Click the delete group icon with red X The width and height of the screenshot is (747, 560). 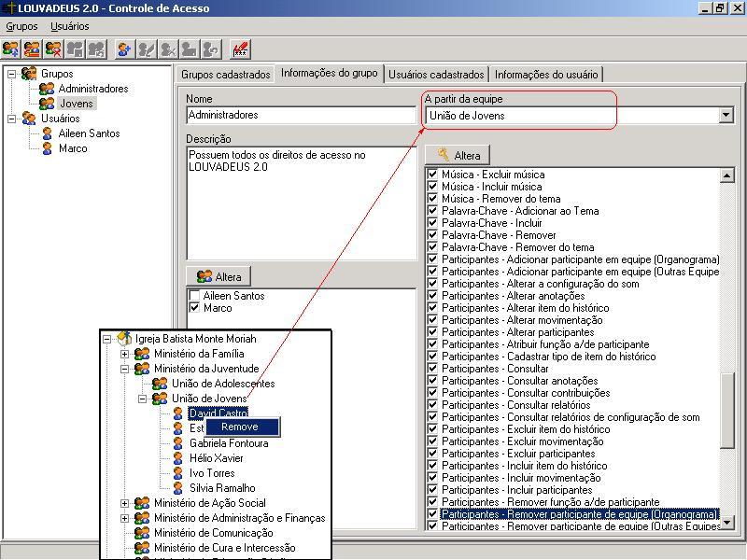[x=53, y=49]
